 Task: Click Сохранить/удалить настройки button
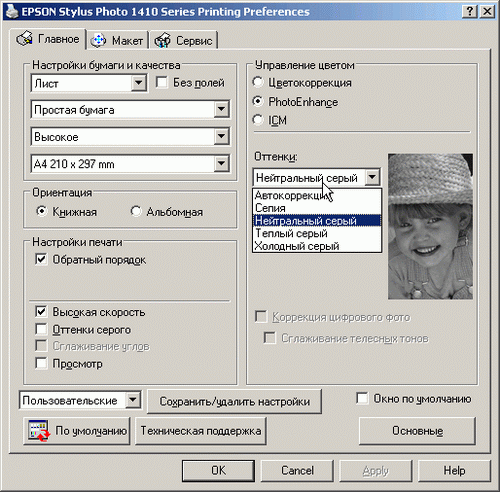(234, 401)
